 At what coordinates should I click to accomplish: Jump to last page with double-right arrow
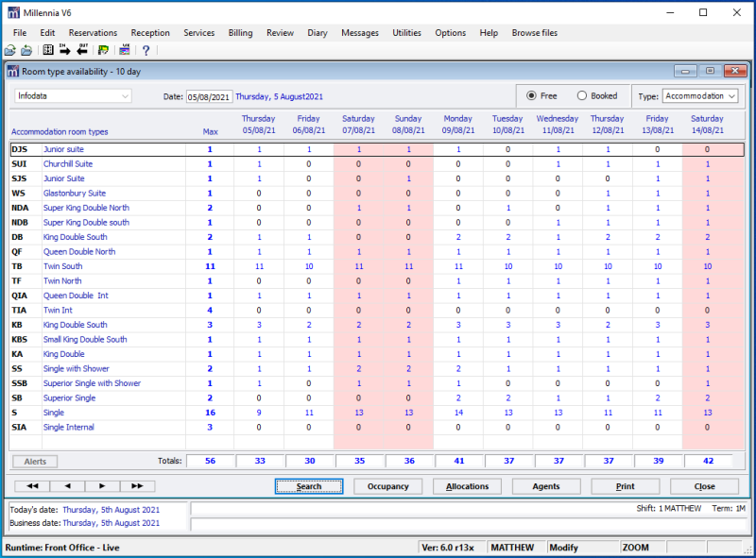(x=137, y=486)
